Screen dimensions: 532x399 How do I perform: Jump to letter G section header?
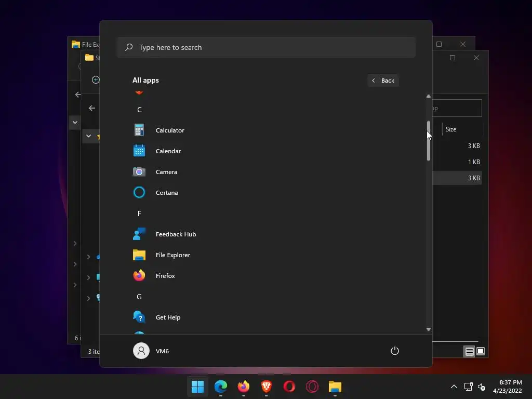[x=139, y=297]
